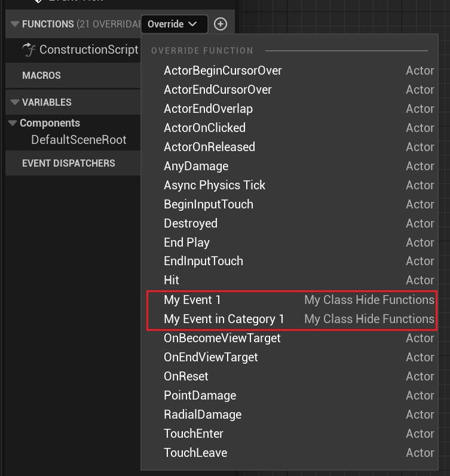Viewport: 450px width, 476px height.
Task: Click the Event Dispatchers section header
Action: [x=69, y=163]
